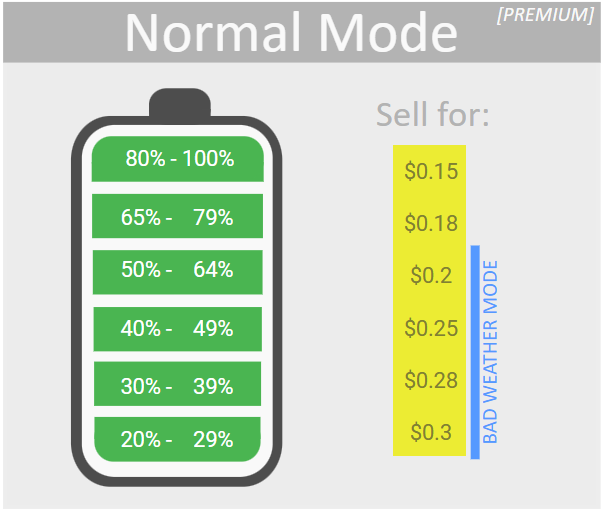604x512 pixels.
Task: Click the $0.2 price value
Action: click(x=431, y=276)
